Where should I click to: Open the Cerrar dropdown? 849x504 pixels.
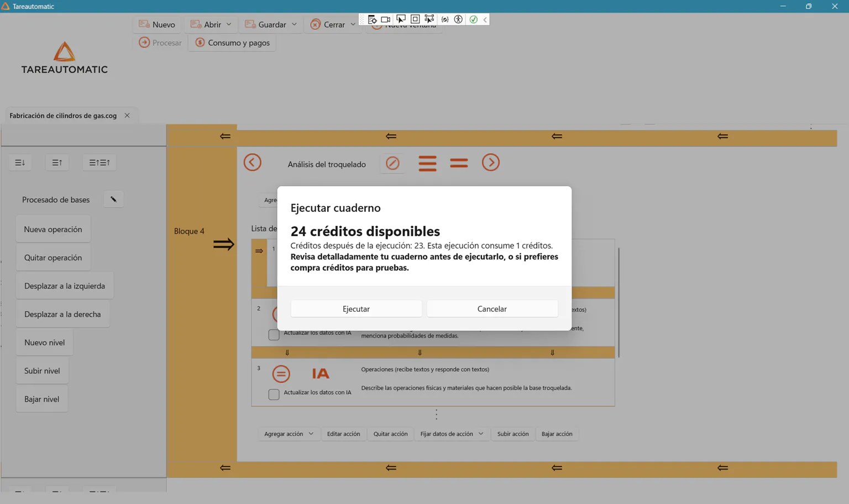point(333,24)
